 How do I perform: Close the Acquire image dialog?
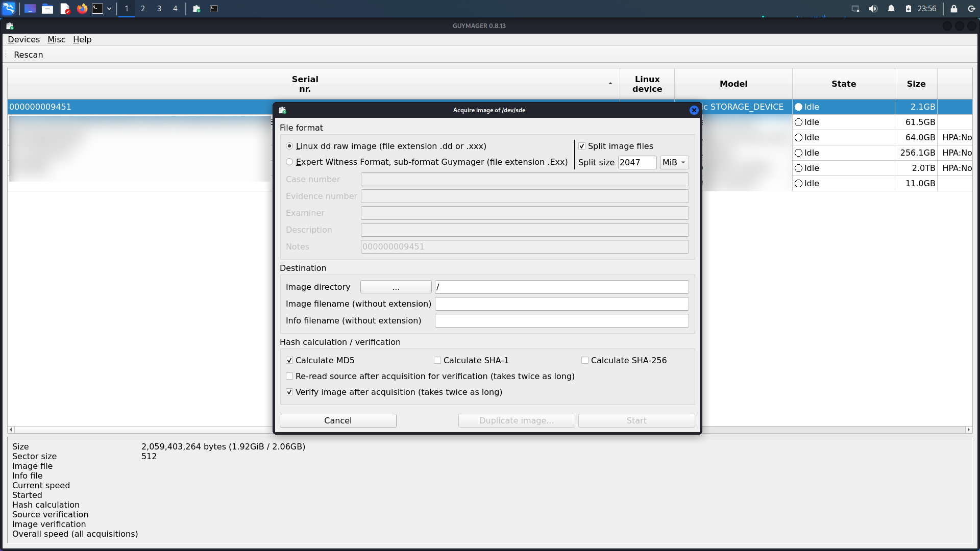coord(694,110)
